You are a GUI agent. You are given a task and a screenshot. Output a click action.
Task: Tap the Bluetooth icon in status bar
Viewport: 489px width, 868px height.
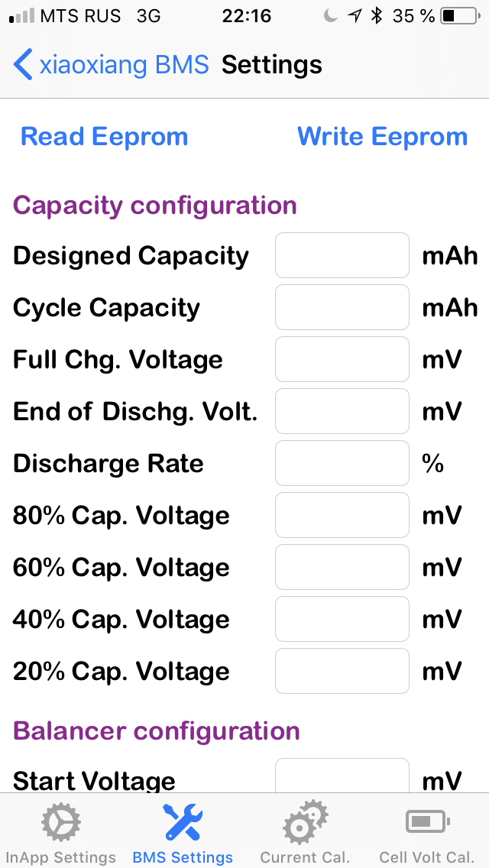click(x=376, y=16)
